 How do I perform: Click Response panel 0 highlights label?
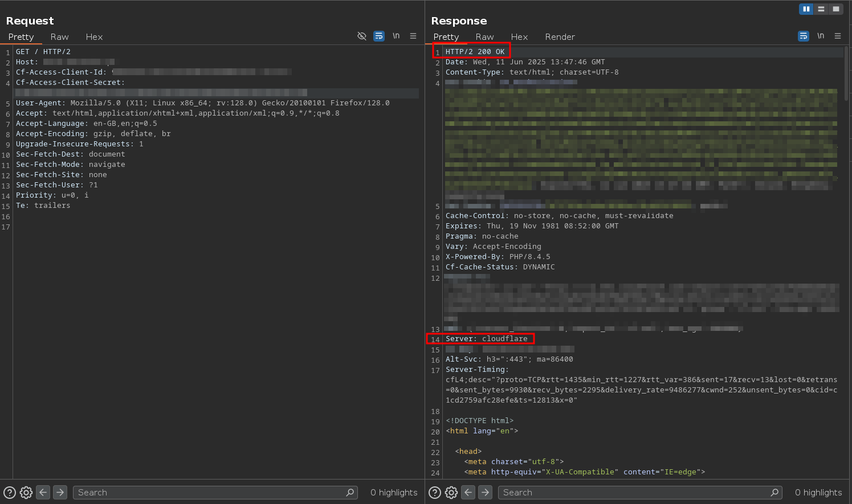[x=818, y=493]
